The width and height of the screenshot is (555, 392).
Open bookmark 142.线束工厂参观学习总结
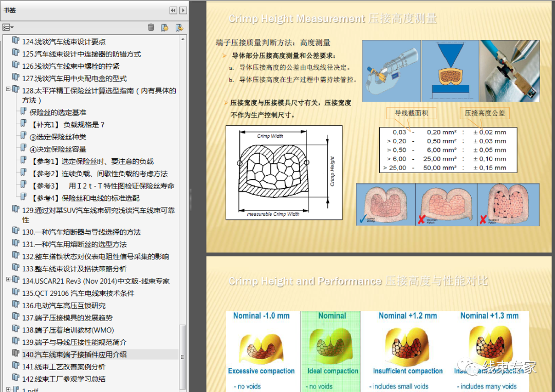(64, 379)
